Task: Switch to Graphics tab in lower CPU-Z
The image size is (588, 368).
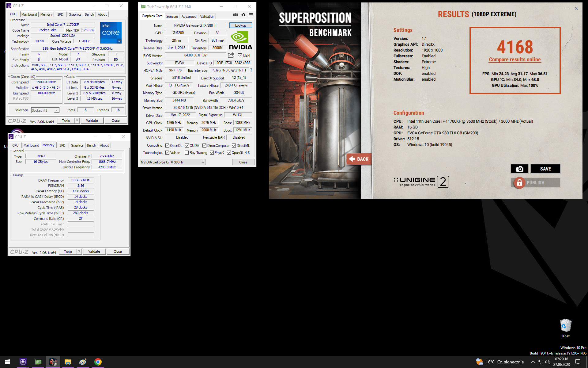Action: coord(77,145)
